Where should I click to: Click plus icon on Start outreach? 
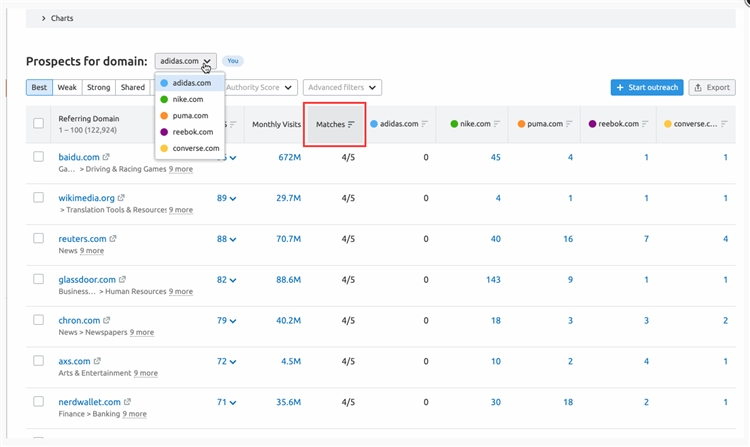620,87
